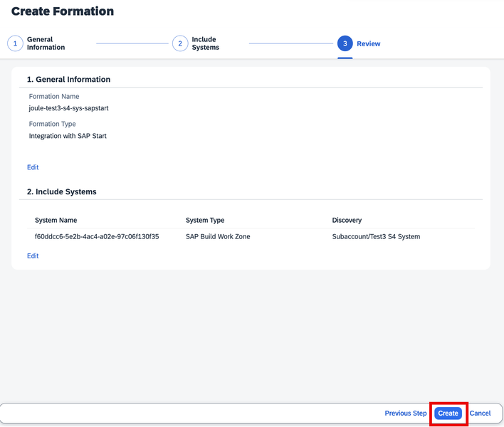Click formation name joule-test3-s4-sys-sapstart
Image resolution: width=504 pixels, height=427 pixels.
[x=68, y=108]
